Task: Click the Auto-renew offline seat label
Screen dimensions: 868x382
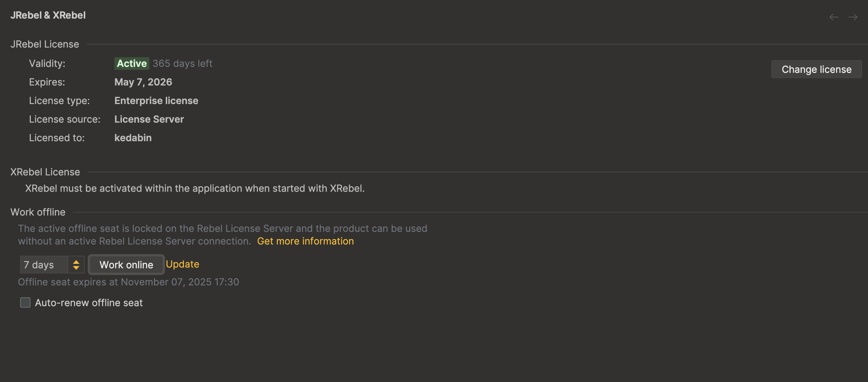Action: click(89, 303)
